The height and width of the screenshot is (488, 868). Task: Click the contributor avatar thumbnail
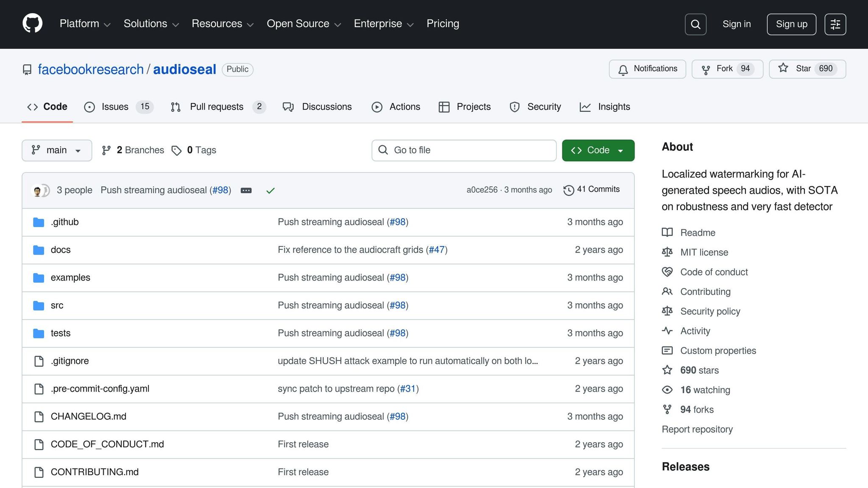tap(38, 191)
